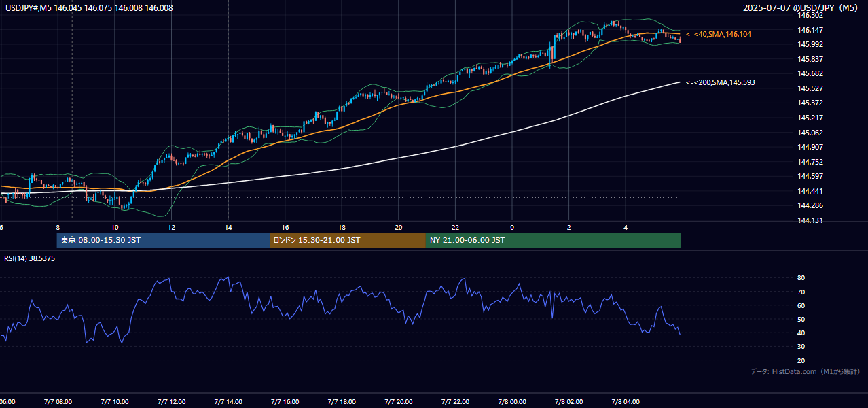Click hour label 22 under the price chart
The height and width of the screenshot is (408, 868).
(x=456, y=227)
